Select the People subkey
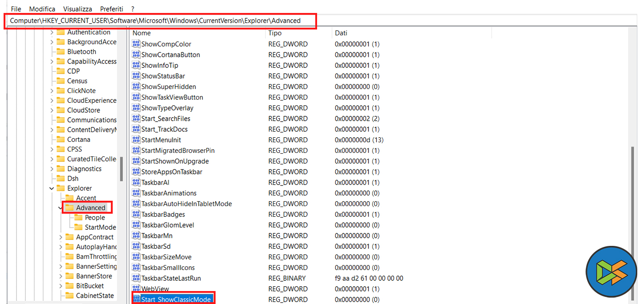The image size is (644, 304). [95, 218]
